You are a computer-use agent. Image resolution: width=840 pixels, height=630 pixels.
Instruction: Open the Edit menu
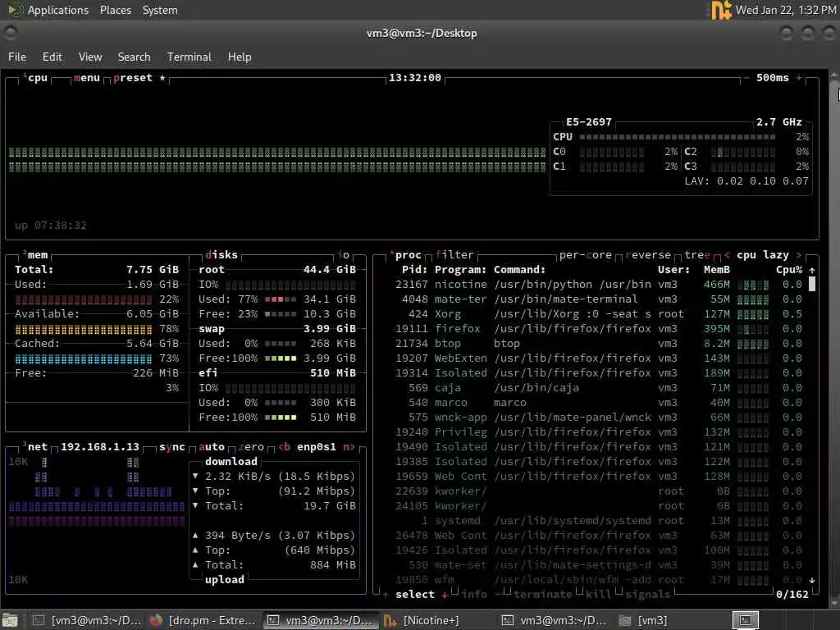tap(52, 57)
